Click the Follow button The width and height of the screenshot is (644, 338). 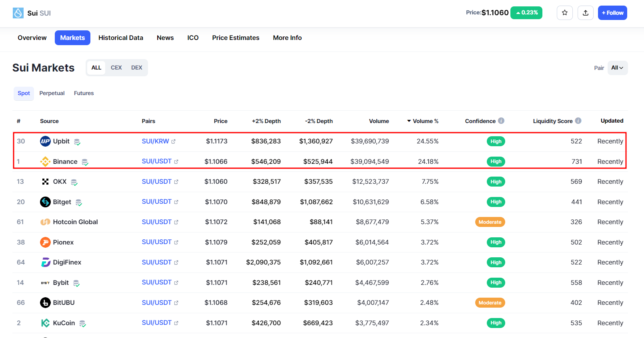point(612,13)
